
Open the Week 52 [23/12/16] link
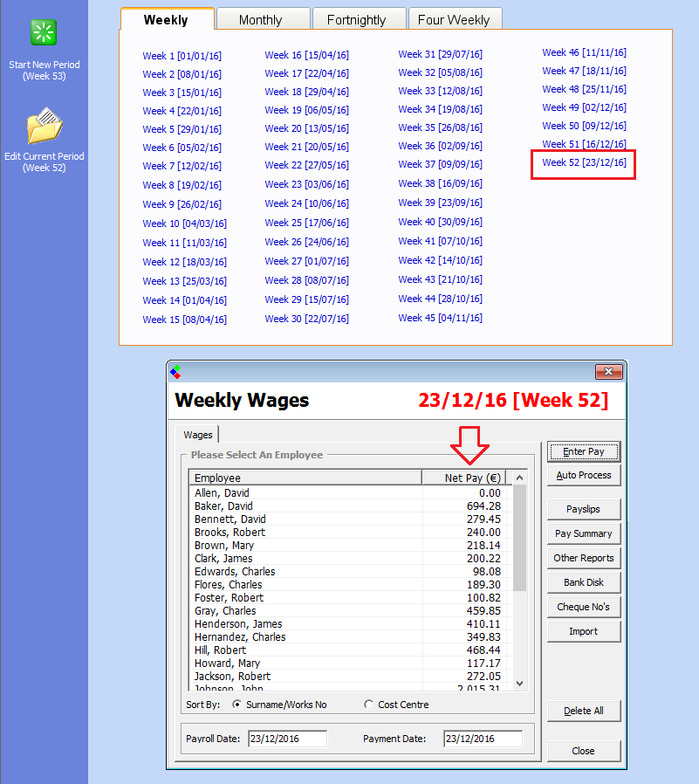[584, 163]
